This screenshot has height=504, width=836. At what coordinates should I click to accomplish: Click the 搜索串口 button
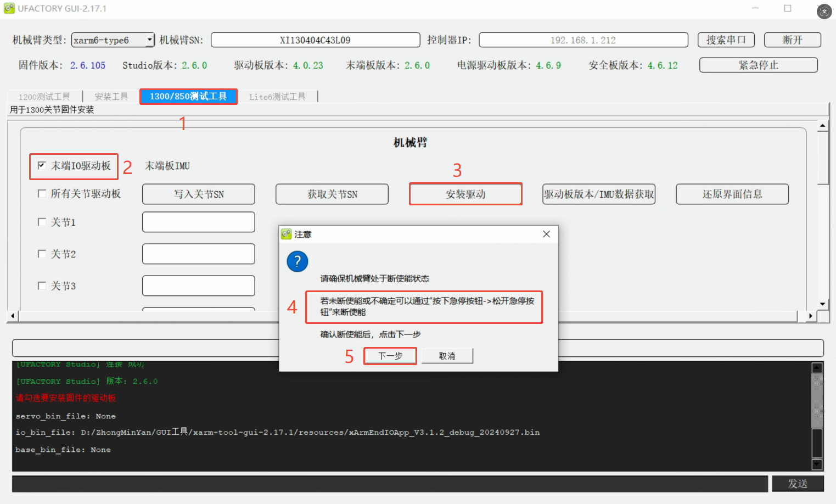click(x=726, y=40)
